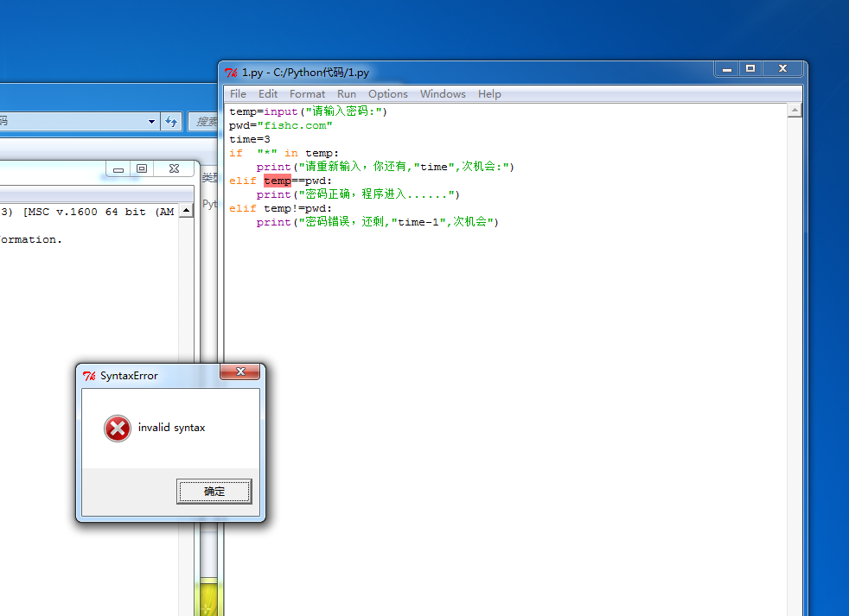
Task: Click the Explorer address bar refresh arrows icon
Action: (x=171, y=122)
